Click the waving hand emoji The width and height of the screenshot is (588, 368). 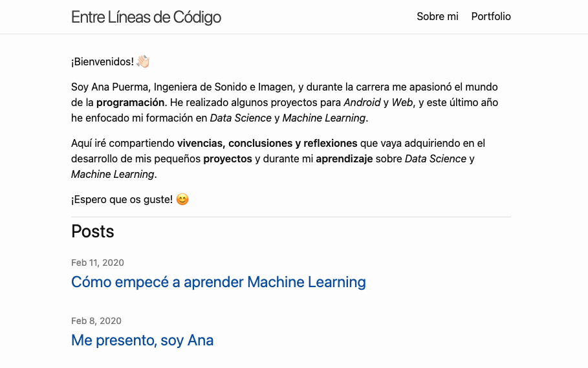tap(143, 61)
